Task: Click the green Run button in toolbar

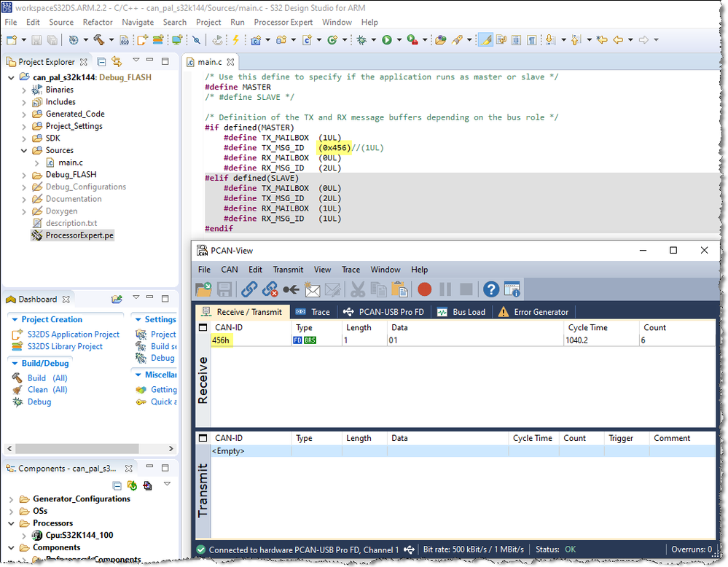Action: coord(387,40)
